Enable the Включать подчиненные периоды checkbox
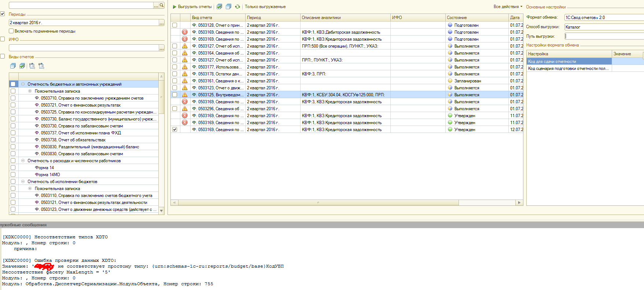Viewport: 644px width, 290px height. (x=11, y=31)
